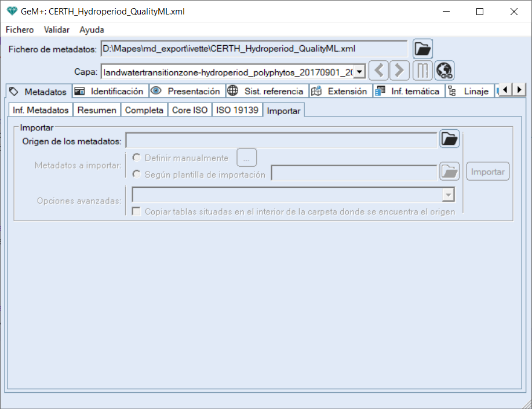Switch to the ISO 19139 tab

pos(237,109)
